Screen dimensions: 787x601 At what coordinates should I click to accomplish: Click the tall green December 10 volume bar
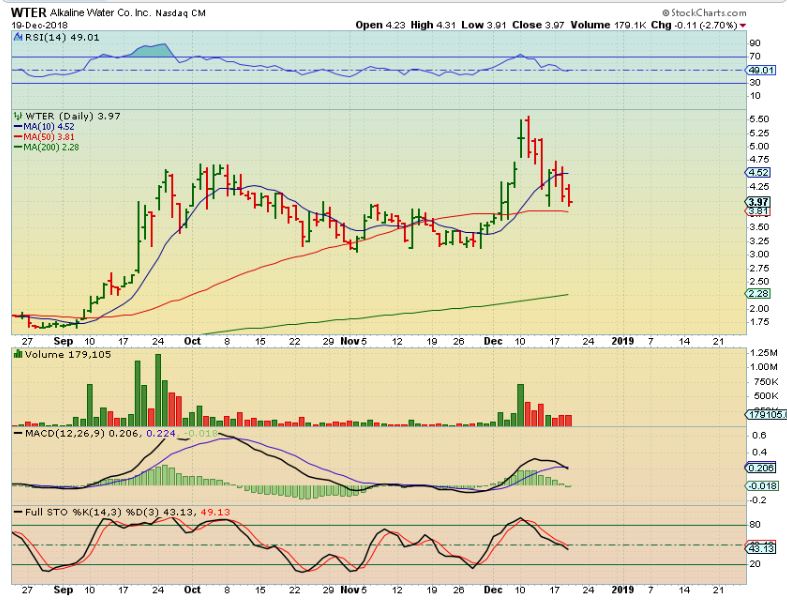pyautogui.click(x=520, y=405)
